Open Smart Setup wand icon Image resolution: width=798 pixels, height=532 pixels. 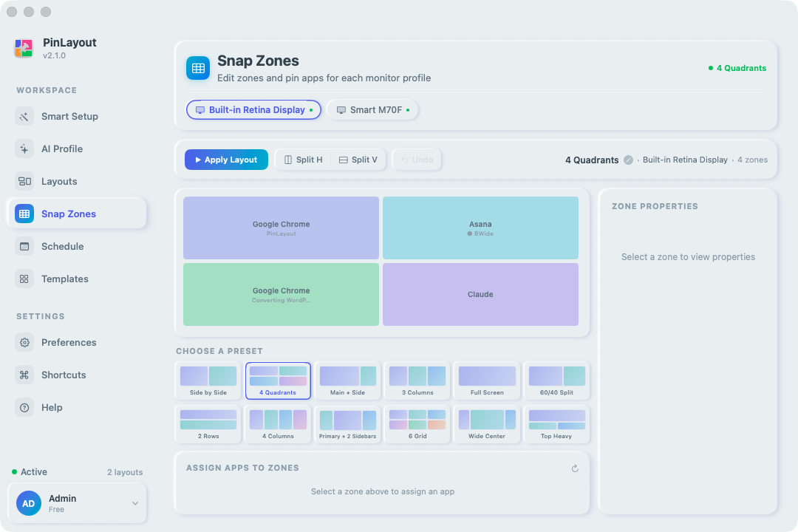tap(24, 117)
